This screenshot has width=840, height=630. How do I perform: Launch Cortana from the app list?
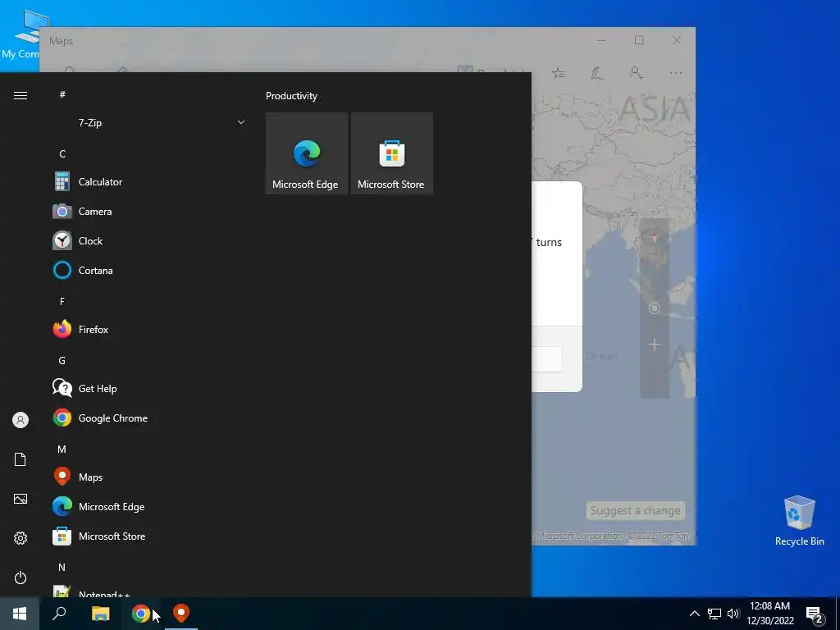coord(150,270)
